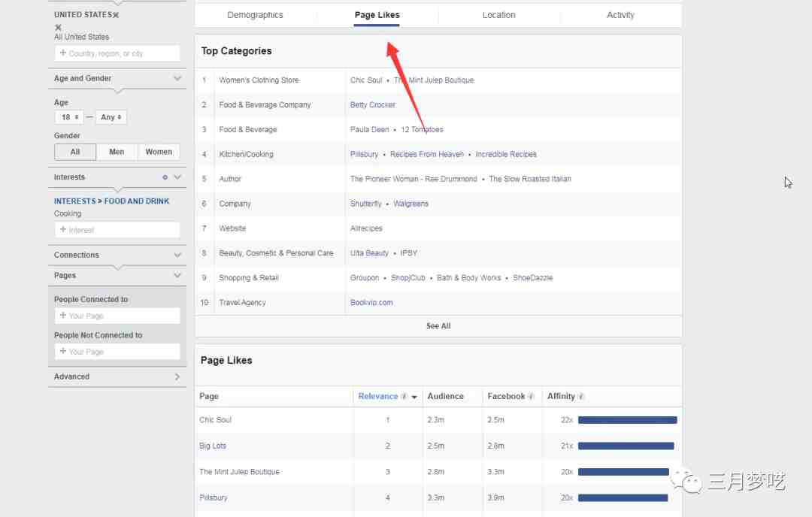812x517 pixels.
Task: Open Ulta Beauty page link
Action: [x=369, y=253]
